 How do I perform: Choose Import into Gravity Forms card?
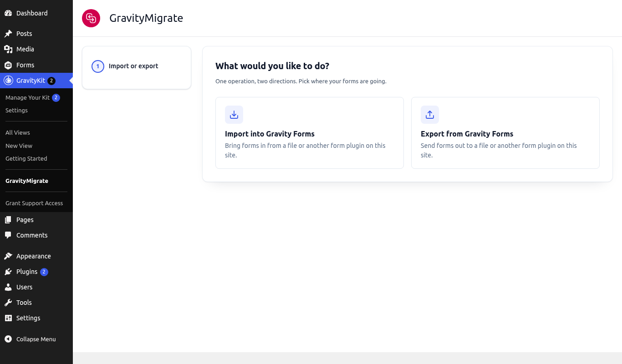pyautogui.click(x=310, y=133)
